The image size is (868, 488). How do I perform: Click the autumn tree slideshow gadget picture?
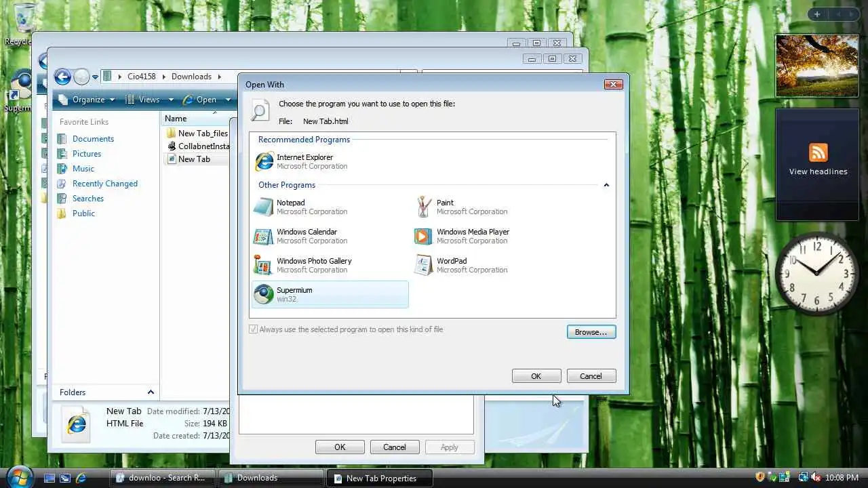click(817, 66)
